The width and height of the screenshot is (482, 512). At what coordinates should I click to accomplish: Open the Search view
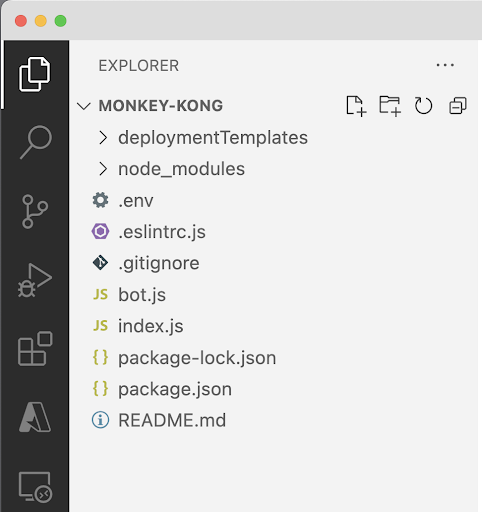coord(36,142)
